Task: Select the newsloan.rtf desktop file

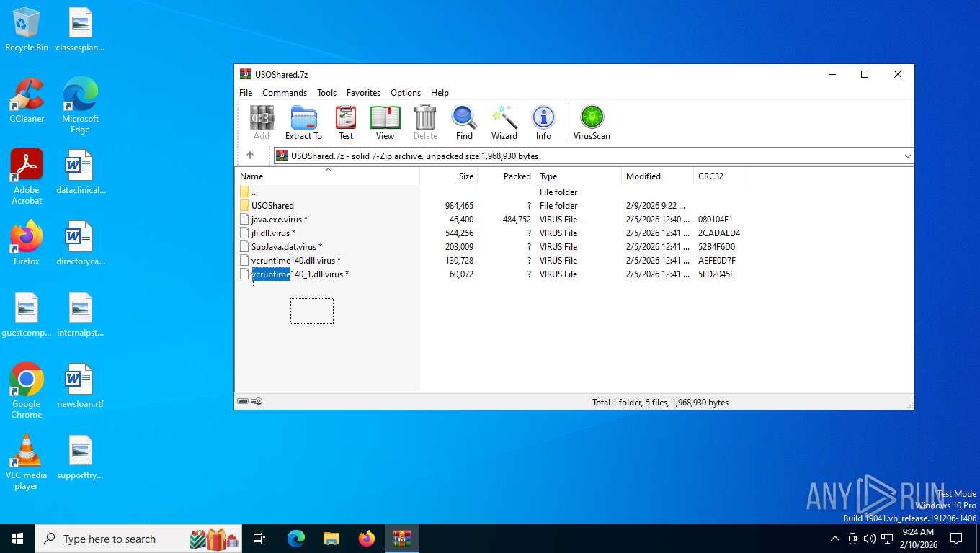Action: tap(80, 386)
